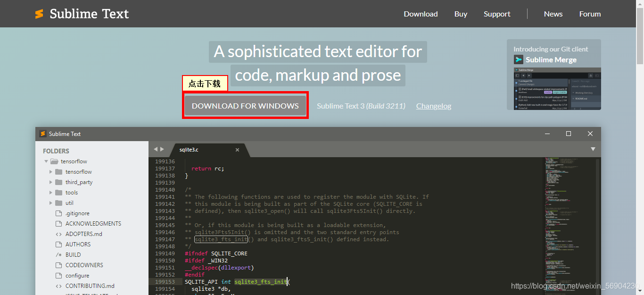The image size is (644, 295).
Task: Click the Sublime Merge logo icon
Action: [519, 59]
